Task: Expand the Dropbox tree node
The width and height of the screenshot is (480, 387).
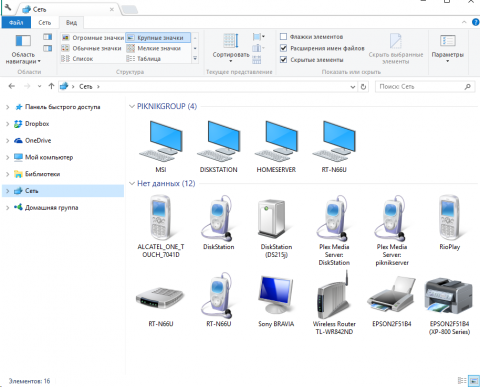Action: coord(7,124)
